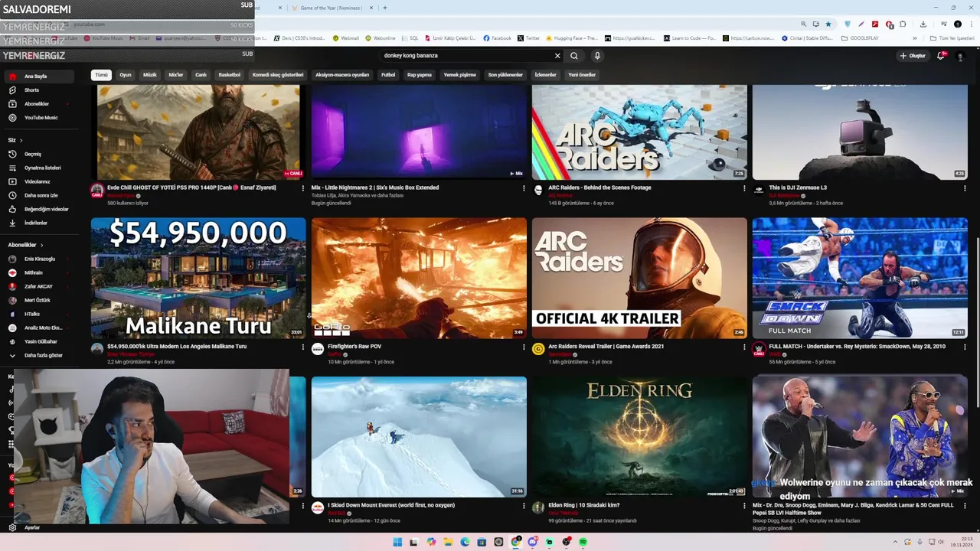Screen dimensions: 980x551
Task: Open This Is DJI Zenmuse L3 title
Action: pos(798,187)
